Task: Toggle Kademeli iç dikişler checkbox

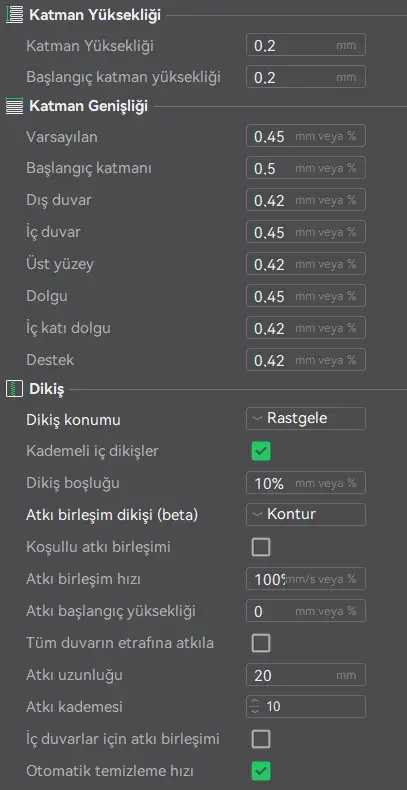Action: (261, 451)
